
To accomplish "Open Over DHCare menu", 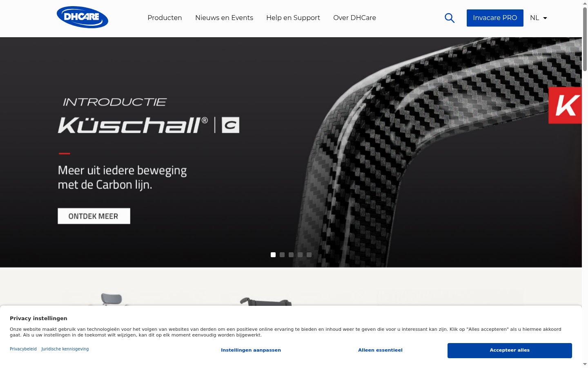I will pos(354,18).
